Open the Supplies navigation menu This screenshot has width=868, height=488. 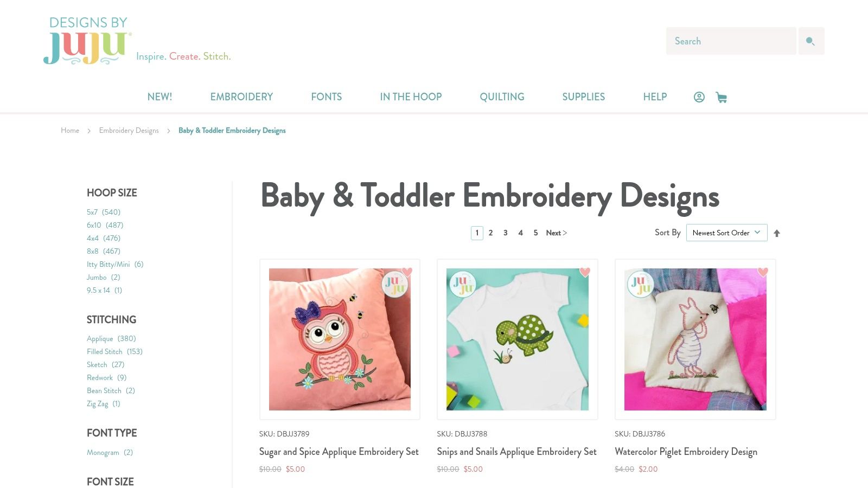pos(583,97)
